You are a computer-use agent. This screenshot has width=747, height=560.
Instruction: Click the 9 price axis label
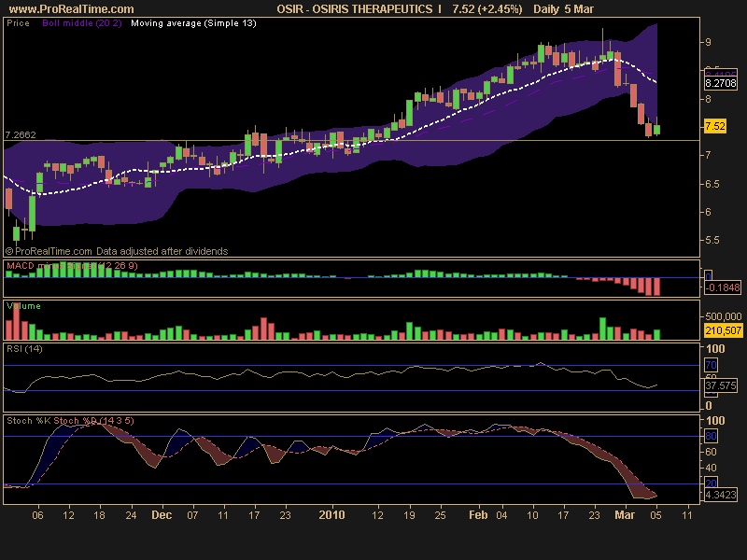point(708,42)
